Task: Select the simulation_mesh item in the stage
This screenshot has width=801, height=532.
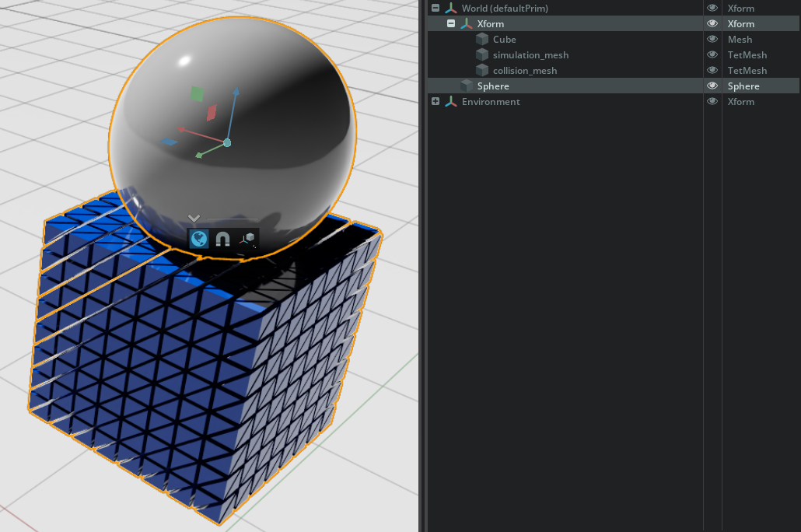Action: (x=530, y=55)
